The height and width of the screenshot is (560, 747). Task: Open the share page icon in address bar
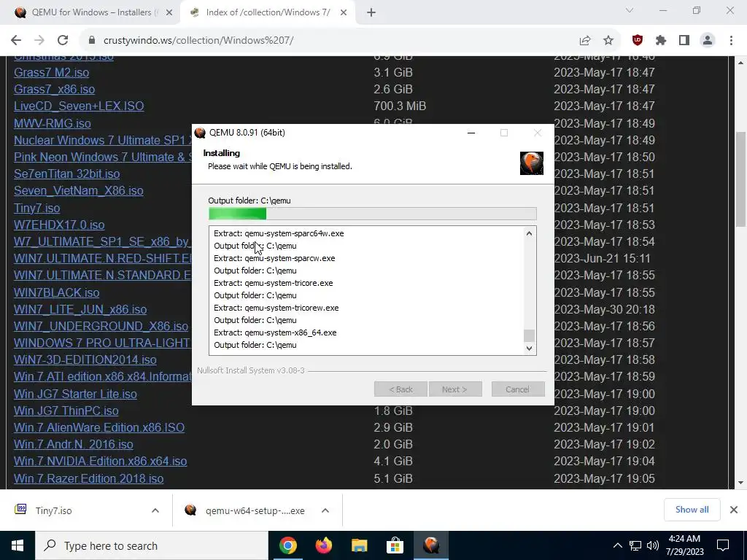point(585,41)
